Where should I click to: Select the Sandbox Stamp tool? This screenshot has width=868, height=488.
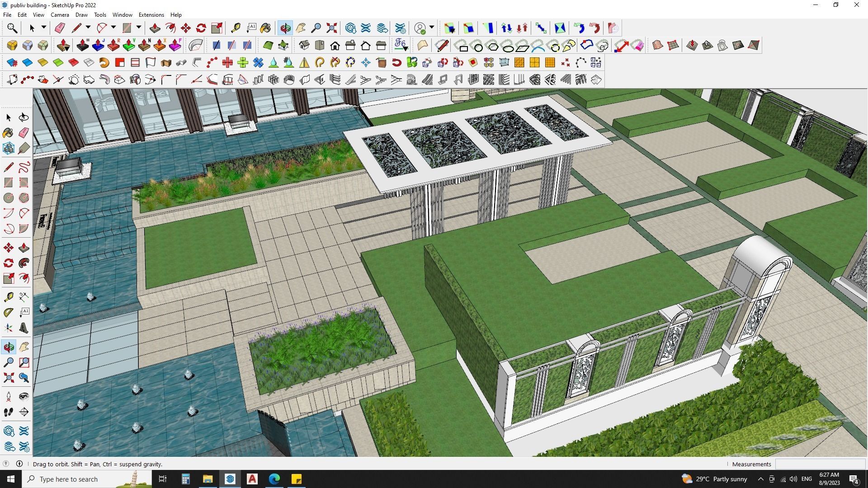click(x=708, y=45)
